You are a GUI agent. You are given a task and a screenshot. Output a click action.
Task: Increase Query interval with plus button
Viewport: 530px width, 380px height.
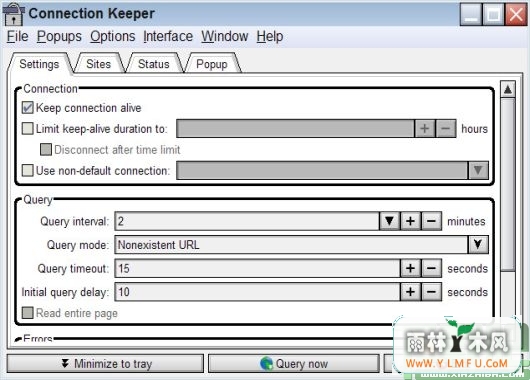[x=410, y=221]
